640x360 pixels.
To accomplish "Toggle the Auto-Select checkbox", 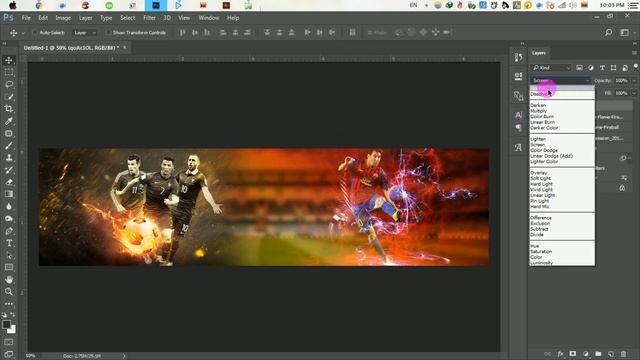I will click(35, 32).
